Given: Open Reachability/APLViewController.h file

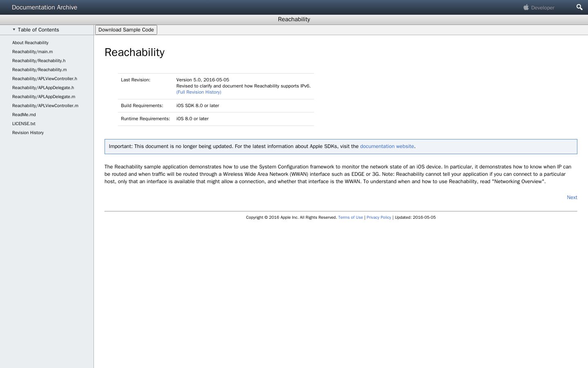Looking at the screenshot, I should coord(45,79).
